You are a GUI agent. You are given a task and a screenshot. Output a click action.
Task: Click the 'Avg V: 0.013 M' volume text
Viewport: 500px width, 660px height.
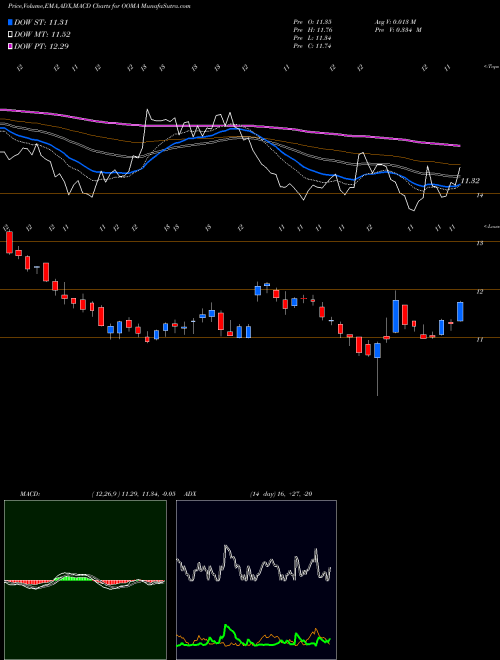tap(395, 22)
